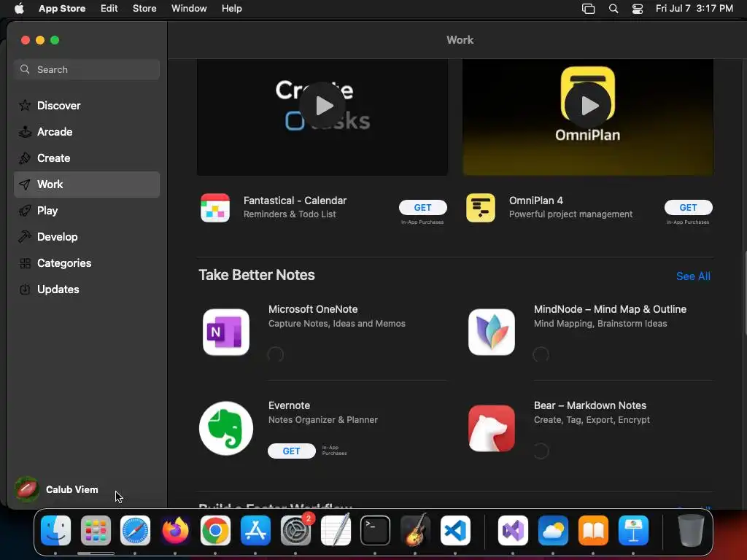Image resolution: width=747 pixels, height=560 pixels.
Task: Launch Visual Studio Code from Dock
Action: (x=455, y=530)
